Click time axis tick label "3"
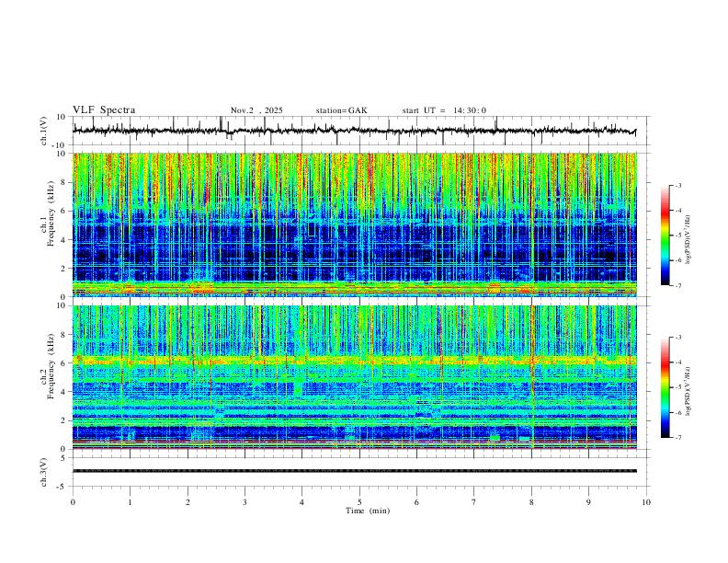The image size is (728, 563). (245, 502)
